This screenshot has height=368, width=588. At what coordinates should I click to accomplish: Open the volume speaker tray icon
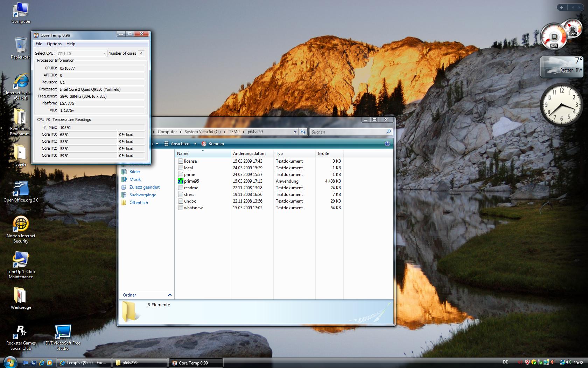tap(568, 362)
